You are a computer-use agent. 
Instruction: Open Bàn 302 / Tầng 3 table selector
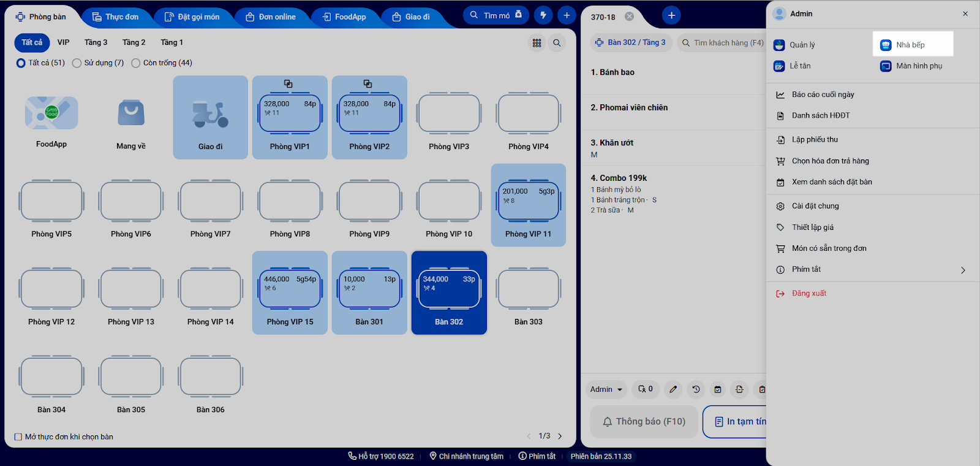point(631,43)
